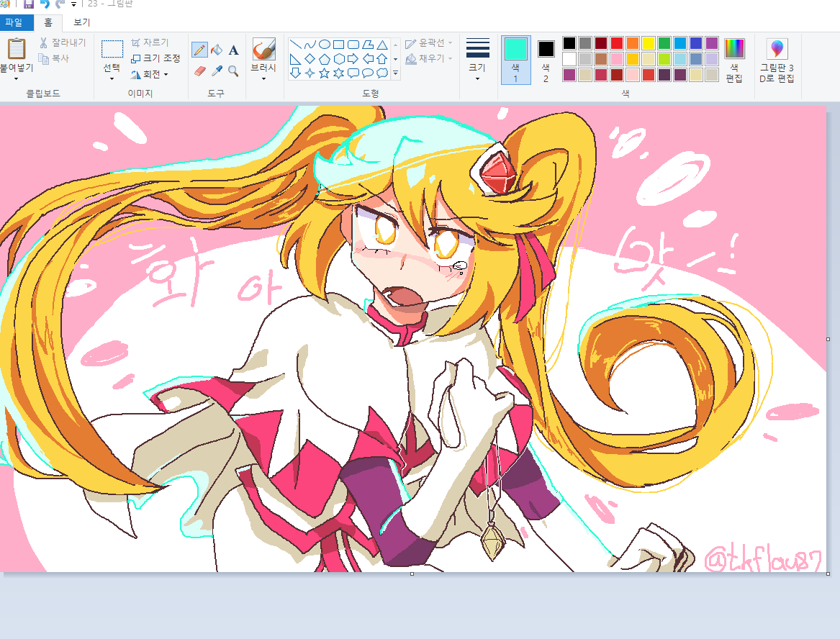Pick the red swatch in palette top row

tap(617, 43)
